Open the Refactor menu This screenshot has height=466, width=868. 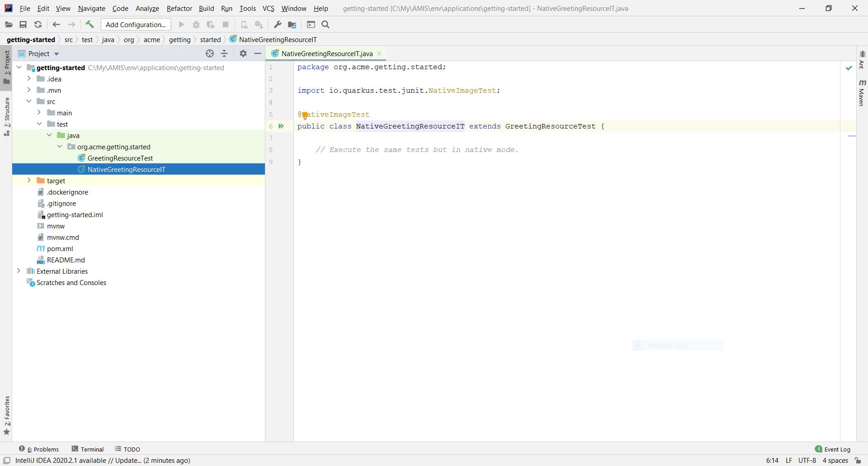(x=179, y=8)
